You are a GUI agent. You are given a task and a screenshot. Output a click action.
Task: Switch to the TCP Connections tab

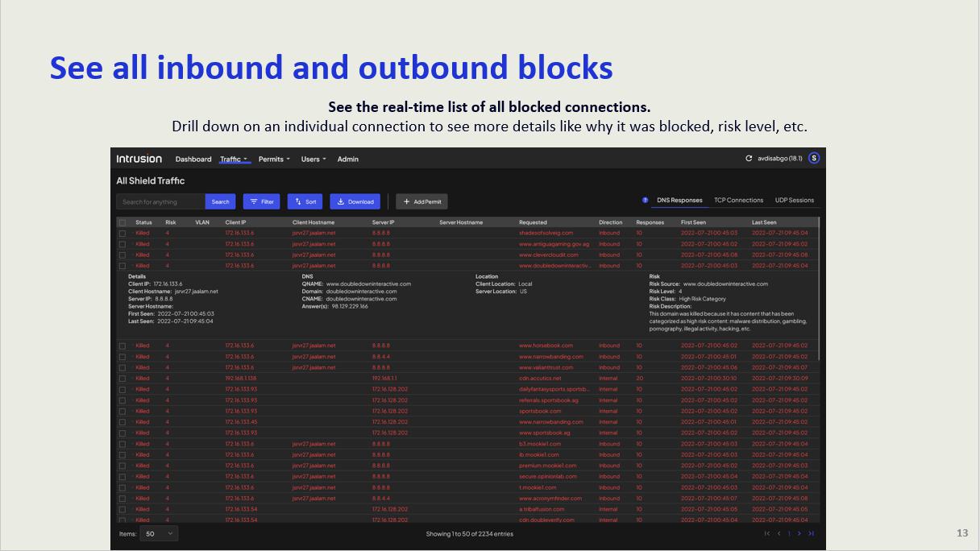738,201
